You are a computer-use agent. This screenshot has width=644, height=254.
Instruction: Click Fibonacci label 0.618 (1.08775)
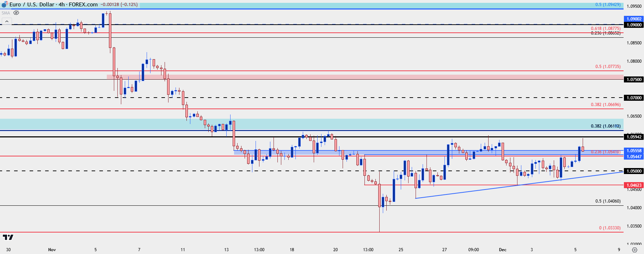tap(606, 29)
